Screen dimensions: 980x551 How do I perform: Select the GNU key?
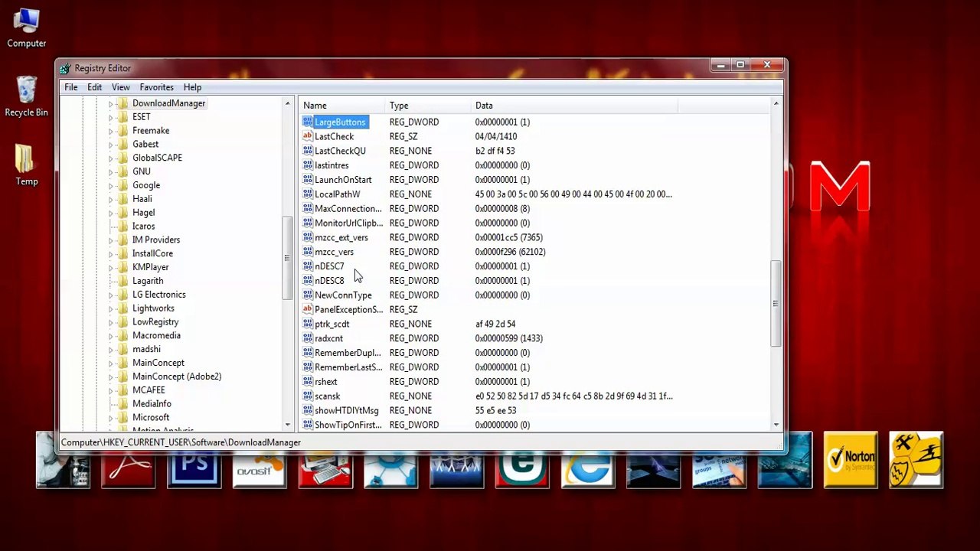click(142, 171)
